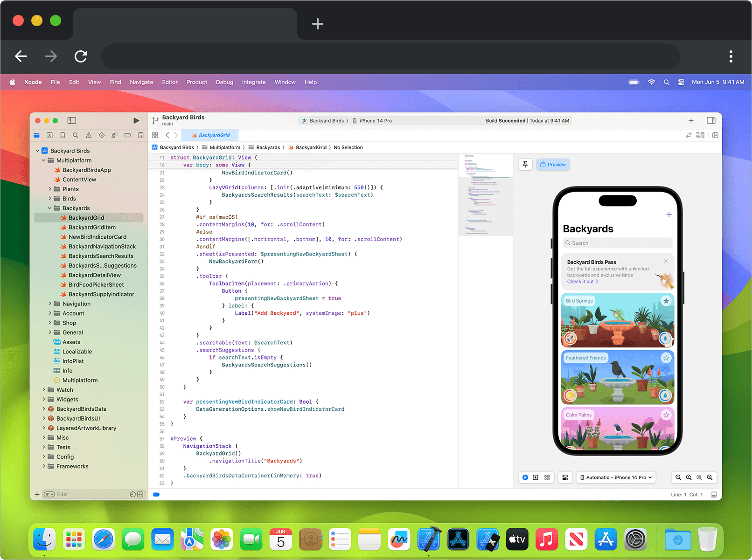Viewport: 752px width, 560px height.
Task: Add an editor on the right
Action: point(715,135)
